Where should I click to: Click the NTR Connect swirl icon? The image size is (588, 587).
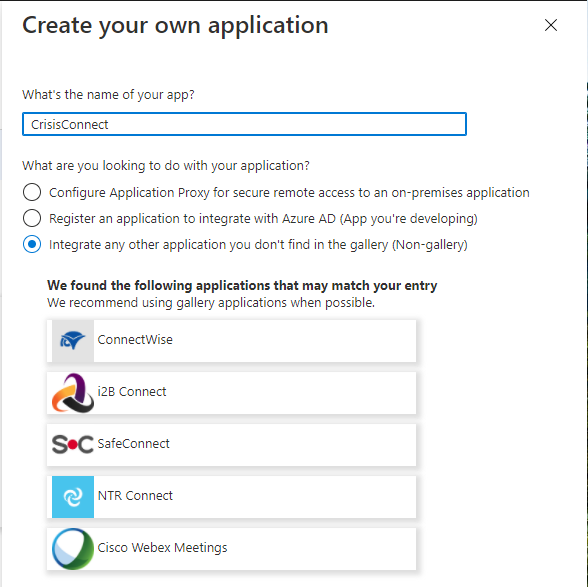[x=73, y=497]
